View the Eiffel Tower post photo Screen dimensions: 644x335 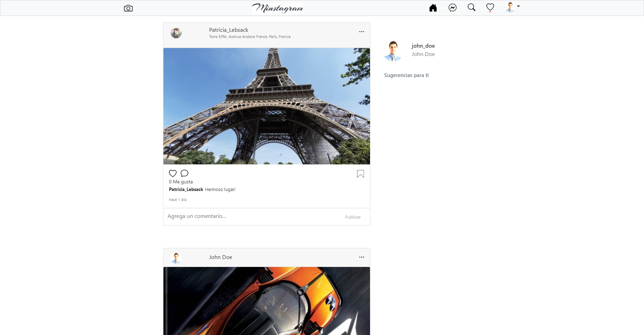coord(267,106)
